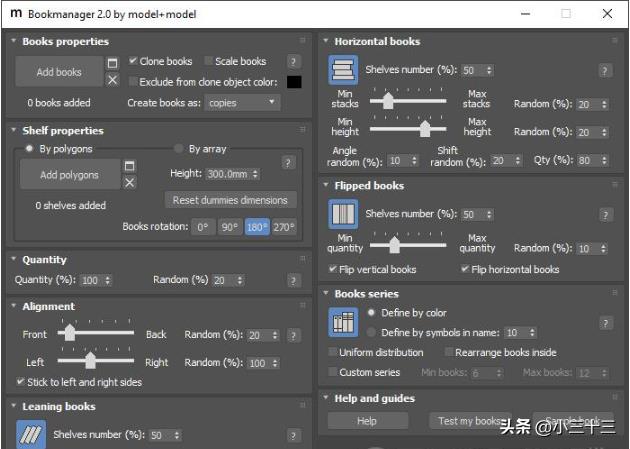Screen dimensions: 630x449
Task: Click the Books series icon
Action: click(343, 322)
